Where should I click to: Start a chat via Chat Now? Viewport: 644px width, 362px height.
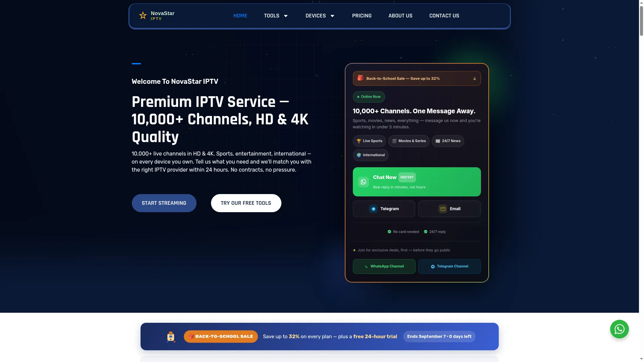coord(417,182)
